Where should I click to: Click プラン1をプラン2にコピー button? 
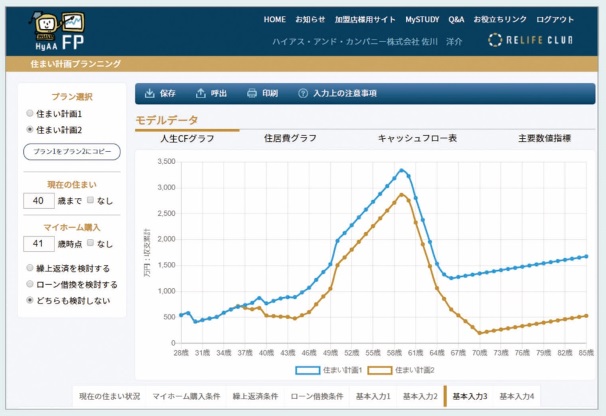click(x=71, y=151)
